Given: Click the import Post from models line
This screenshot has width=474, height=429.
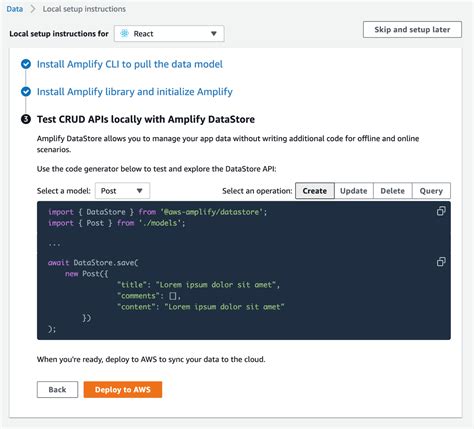Looking at the screenshot, I should pos(116,223).
